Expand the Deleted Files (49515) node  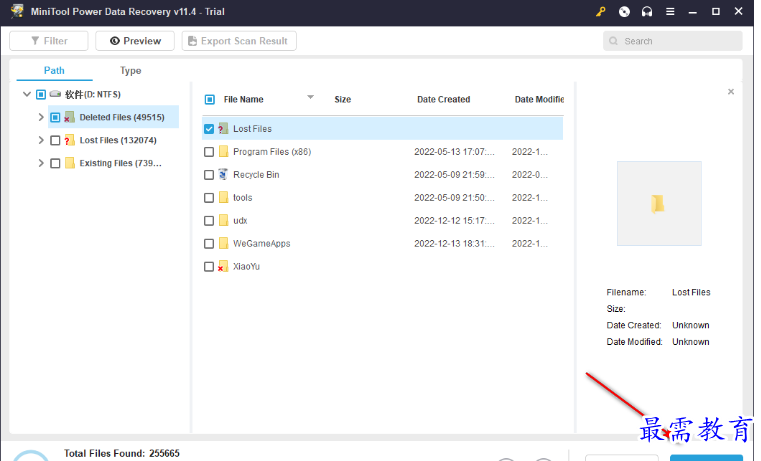41,117
